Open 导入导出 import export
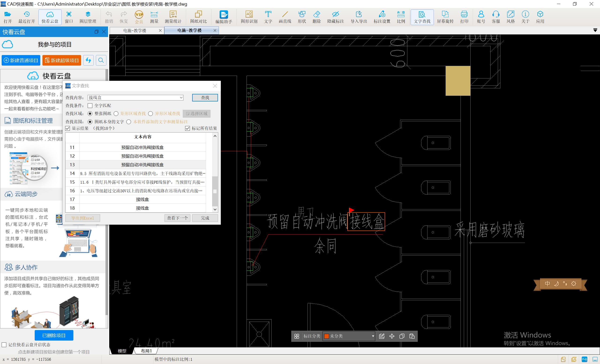The width and height of the screenshot is (600, 364). [359, 17]
